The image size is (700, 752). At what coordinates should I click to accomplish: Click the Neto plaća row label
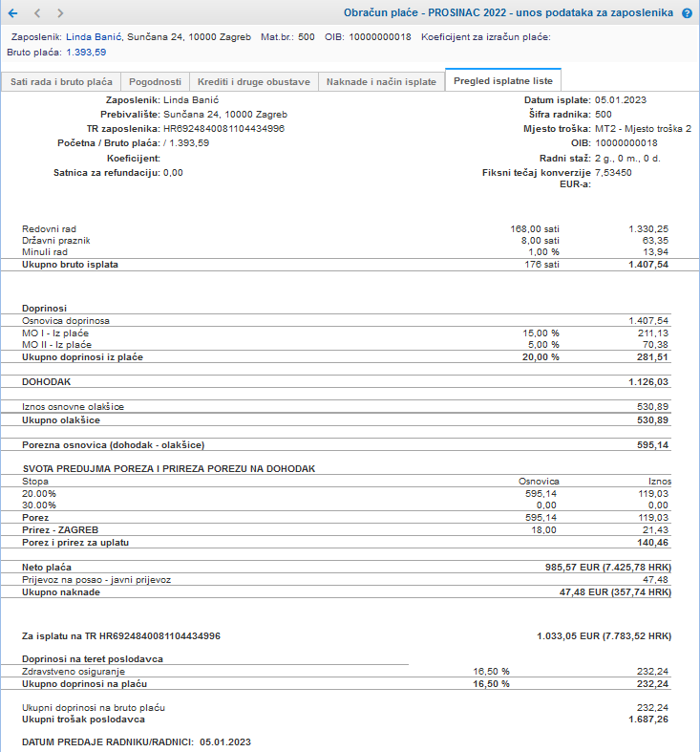tap(47, 567)
